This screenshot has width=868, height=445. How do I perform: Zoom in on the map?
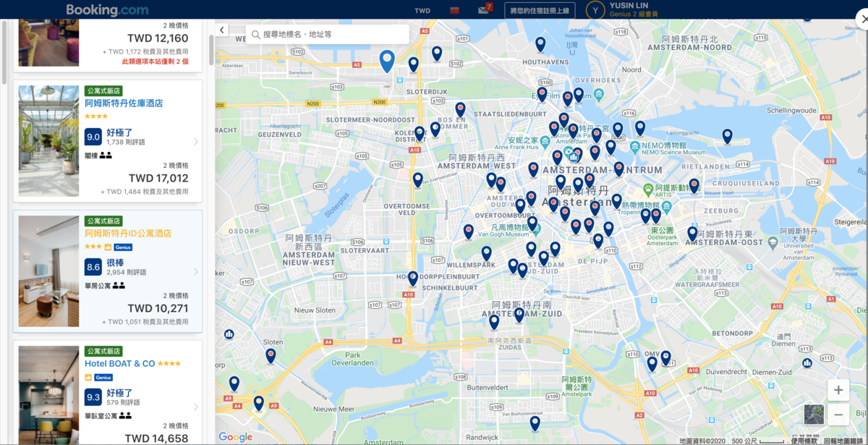pos(838,390)
